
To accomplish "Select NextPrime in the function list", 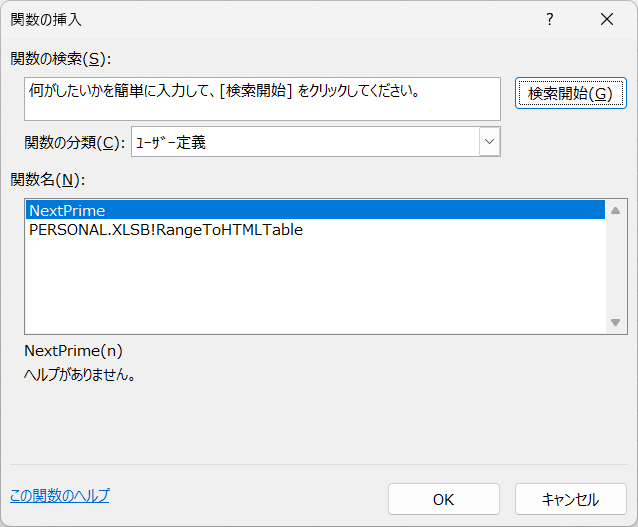I will [315, 210].
